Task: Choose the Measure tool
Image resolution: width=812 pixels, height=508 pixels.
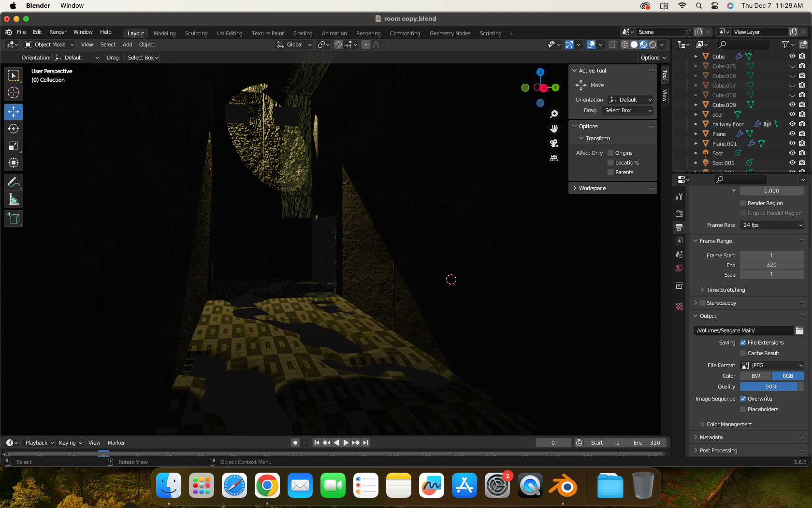Action: (x=14, y=199)
